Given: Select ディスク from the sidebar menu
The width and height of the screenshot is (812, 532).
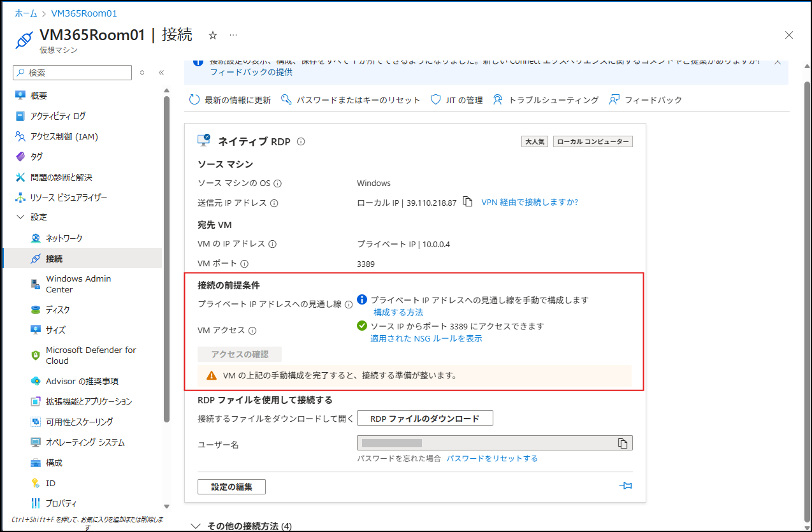Looking at the screenshot, I should (x=57, y=310).
